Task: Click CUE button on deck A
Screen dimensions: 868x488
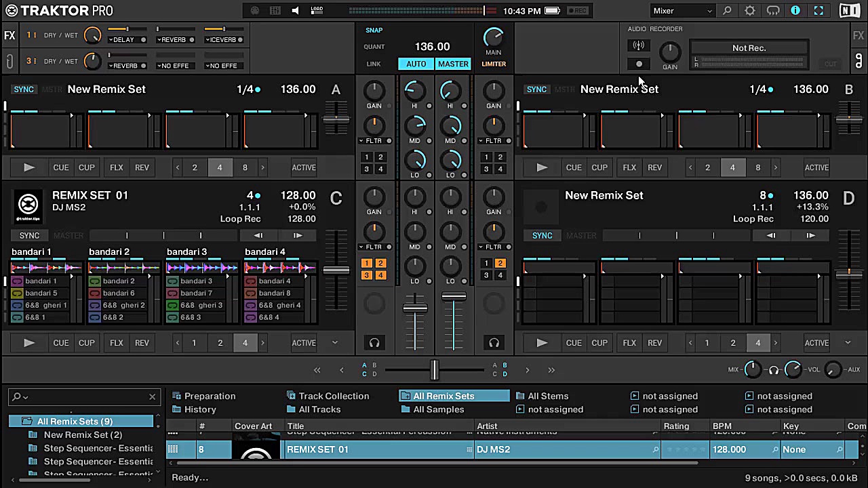Action: click(x=61, y=167)
